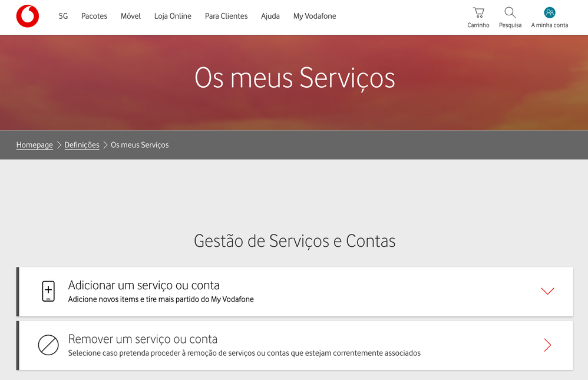The image size is (588, 380).
Task: Go to the Móvel menu
Action: (131, 16)
